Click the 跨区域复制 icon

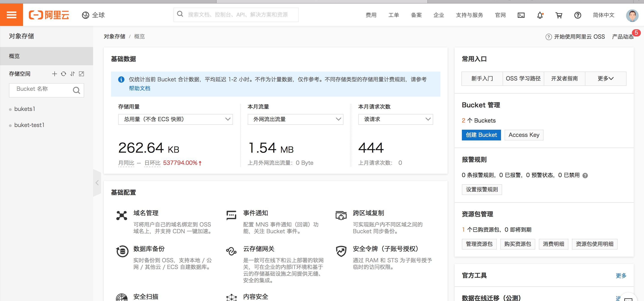point(341,215)
